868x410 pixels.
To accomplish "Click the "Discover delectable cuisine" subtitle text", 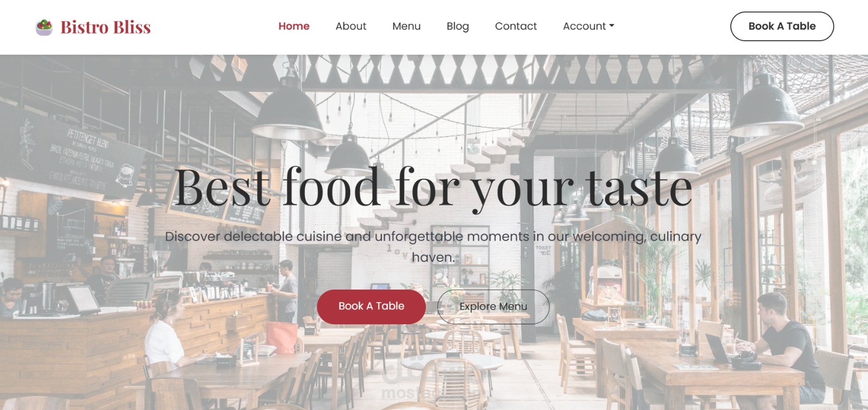I will pos(433,247).
